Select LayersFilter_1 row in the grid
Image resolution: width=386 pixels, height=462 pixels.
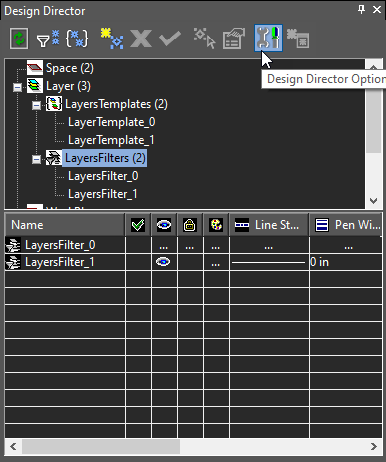point(194,262)
